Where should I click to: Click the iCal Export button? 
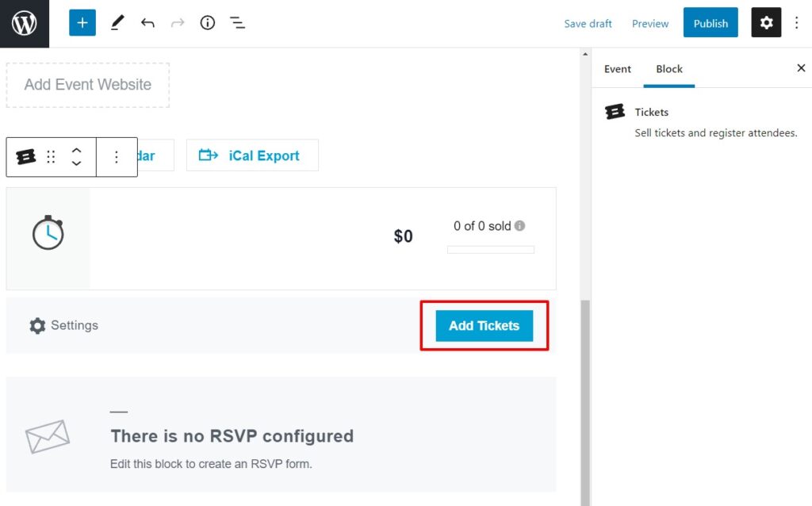coord(252,155)
